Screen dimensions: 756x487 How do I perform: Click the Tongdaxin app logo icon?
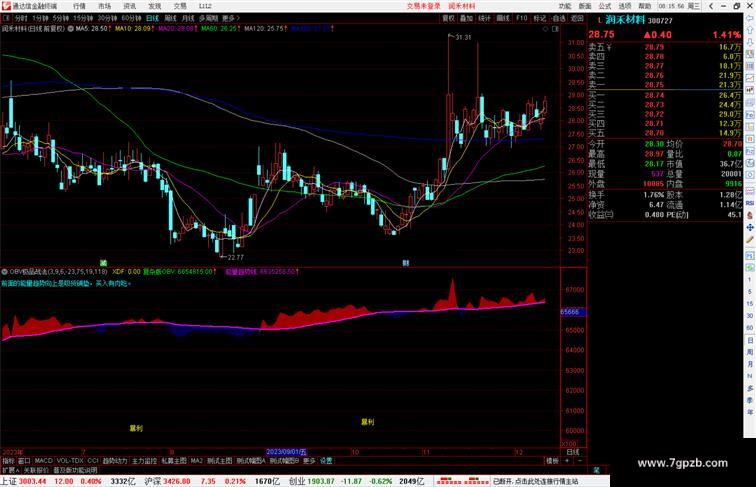pos(6,6)
